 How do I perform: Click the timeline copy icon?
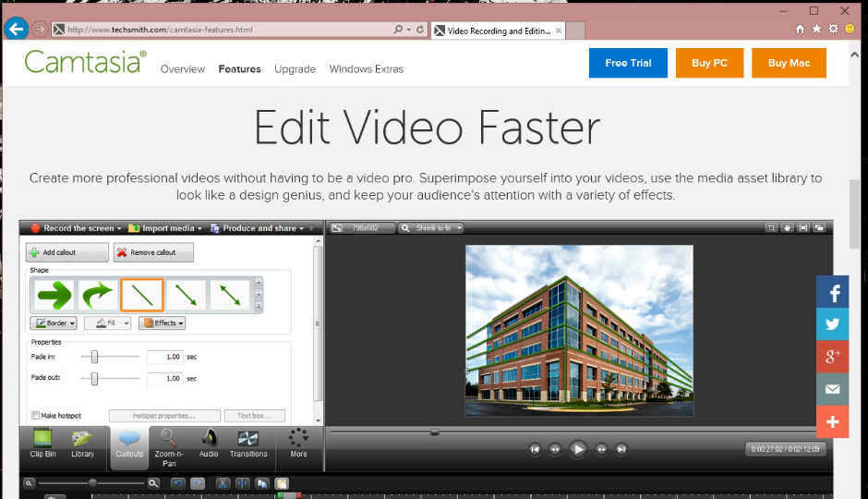coord(262,483)
